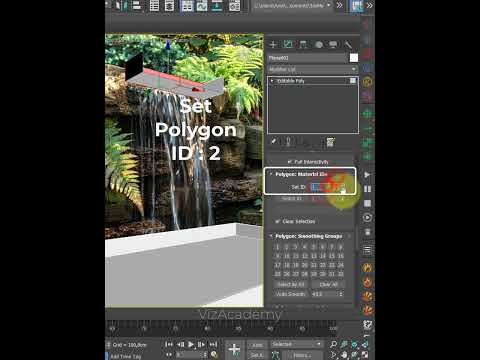Open the Modifier List dropdown
The width and height of the screenshot is (480, 360).
click(312, 69)
